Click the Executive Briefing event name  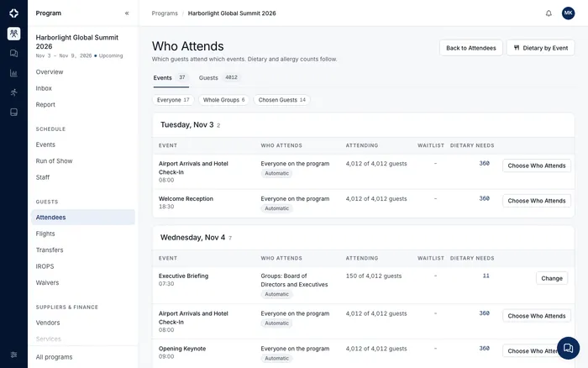183,276
